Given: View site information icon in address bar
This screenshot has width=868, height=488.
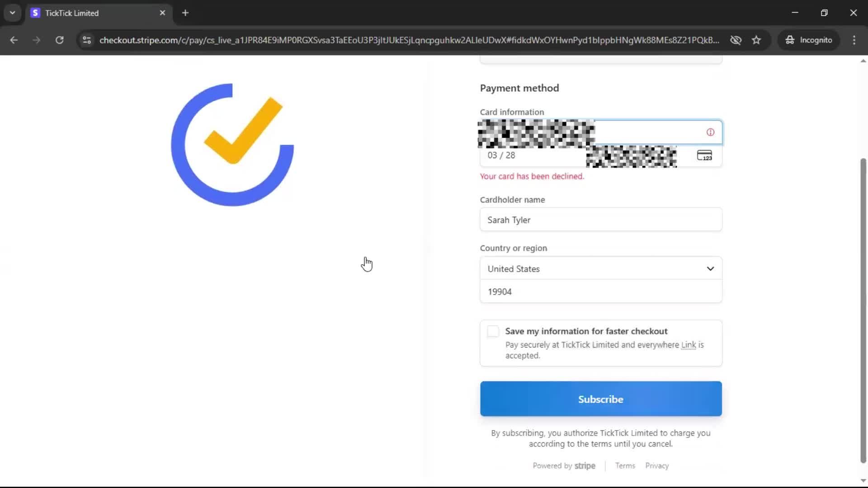Looking at the screenshot, I should (x=86, y=40).
